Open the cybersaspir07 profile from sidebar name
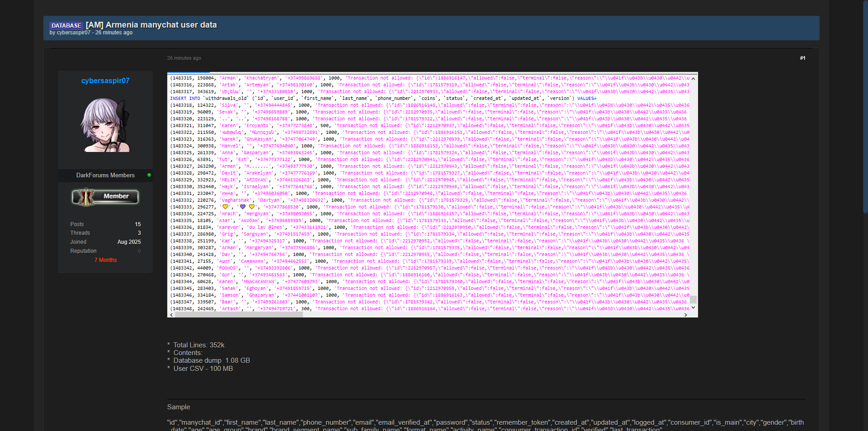 (105, 81)
